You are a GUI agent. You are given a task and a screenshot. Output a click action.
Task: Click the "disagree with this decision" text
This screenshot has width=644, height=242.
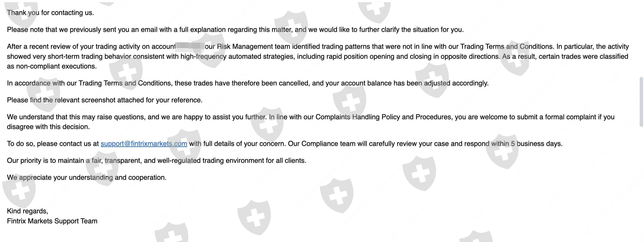[48, 127]
